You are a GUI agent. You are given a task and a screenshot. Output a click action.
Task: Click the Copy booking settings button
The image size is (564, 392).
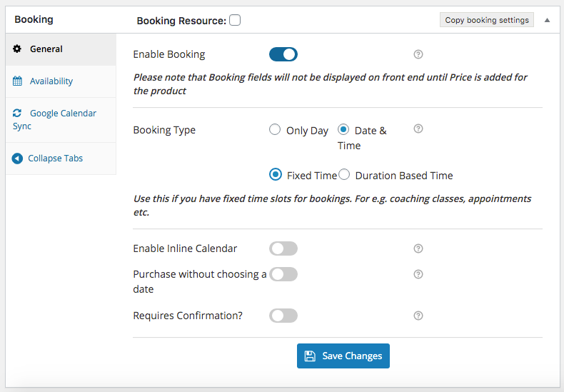pyautogui.click(x=487, y=20)
